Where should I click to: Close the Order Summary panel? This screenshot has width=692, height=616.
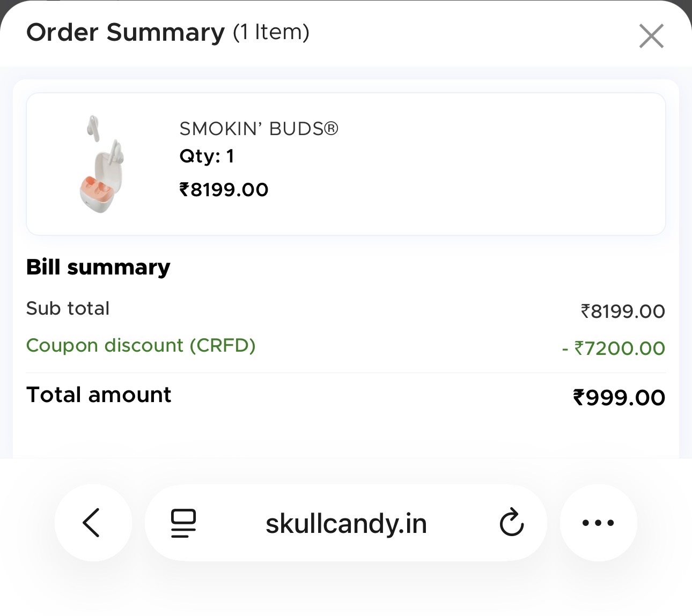pos(651,36)
